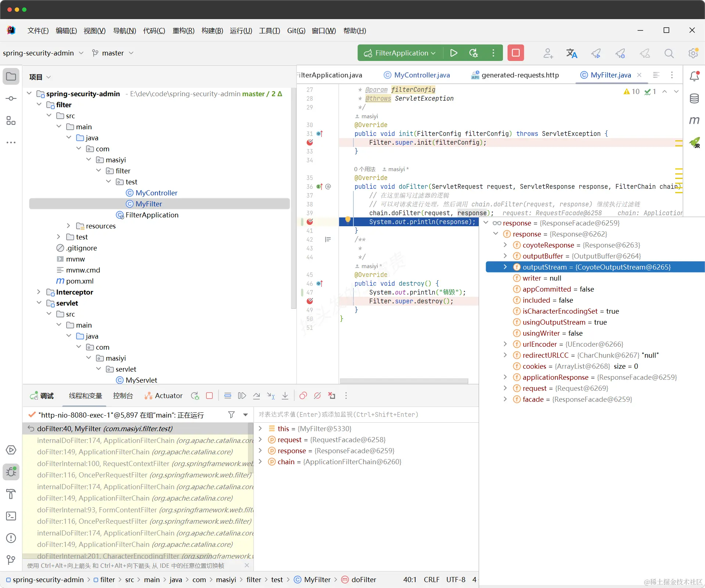This screenshot has width=705, height=588.
Task: Expand the Interceptor module node
Action: click(x=39, y=292)
